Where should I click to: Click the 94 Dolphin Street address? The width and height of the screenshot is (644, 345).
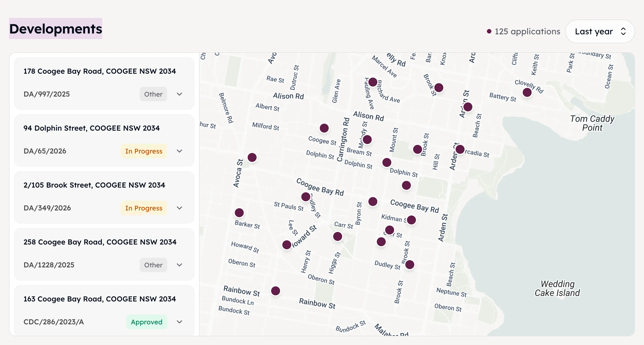click(92, 128)
